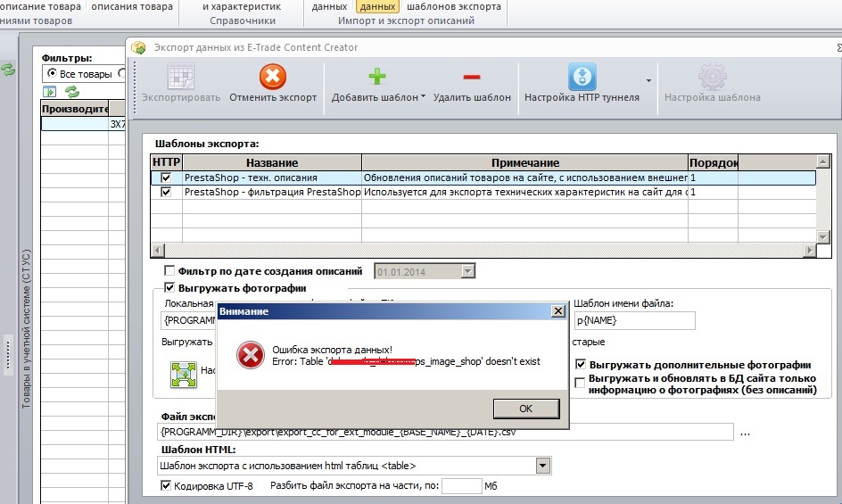This screenshot has height=504, width=842.
Task: Enable Фильтр по дате создания описаний
Action: click(169, 270)
